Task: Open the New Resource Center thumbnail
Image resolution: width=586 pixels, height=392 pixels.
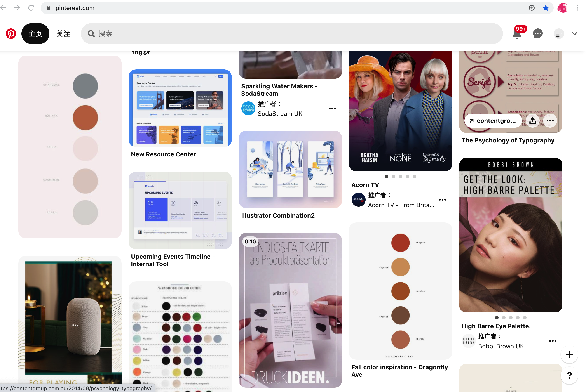Action: click(180, 108)
